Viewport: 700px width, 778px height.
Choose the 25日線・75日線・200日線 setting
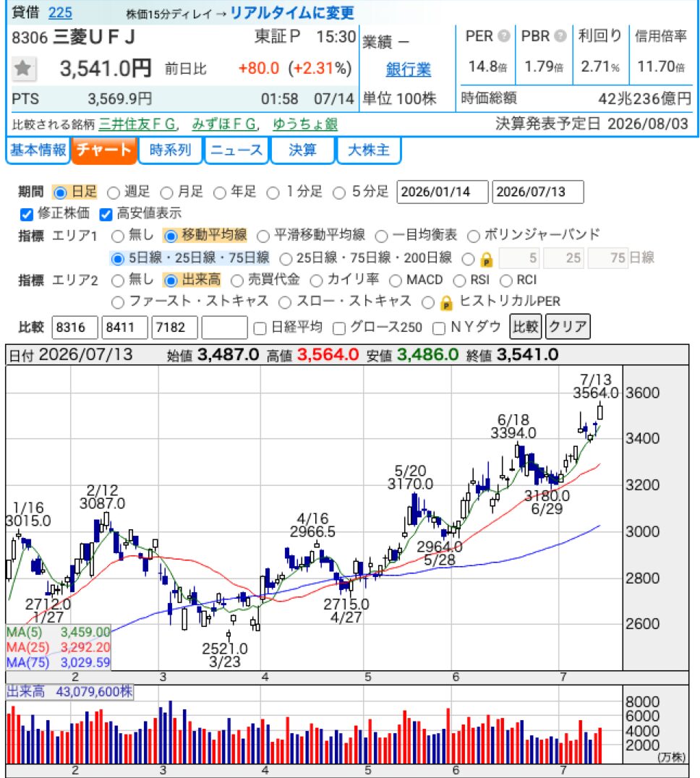pos(285,259)
